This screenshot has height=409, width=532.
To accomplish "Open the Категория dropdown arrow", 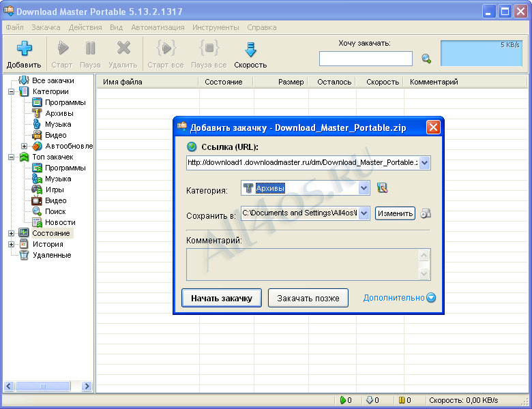I will (x=364, y=188).
